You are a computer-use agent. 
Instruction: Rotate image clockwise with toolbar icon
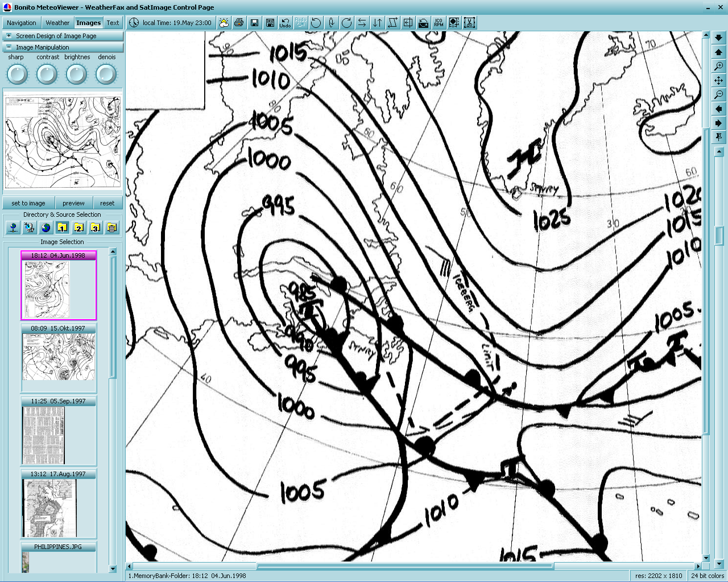coord(346,23)
